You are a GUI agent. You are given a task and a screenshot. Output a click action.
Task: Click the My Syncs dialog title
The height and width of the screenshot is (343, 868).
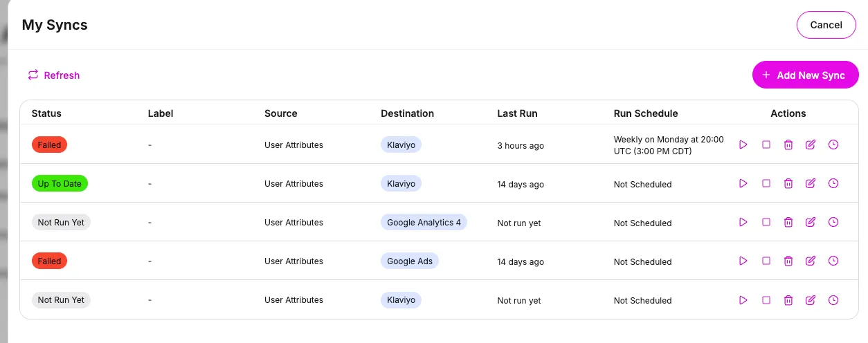click(55, 25)
